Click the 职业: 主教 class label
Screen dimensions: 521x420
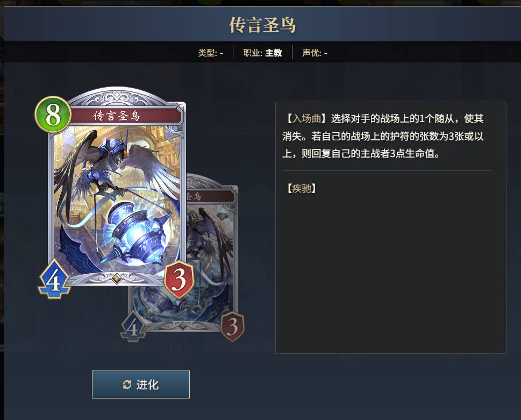pyautogui.click(x=262, y=53)
